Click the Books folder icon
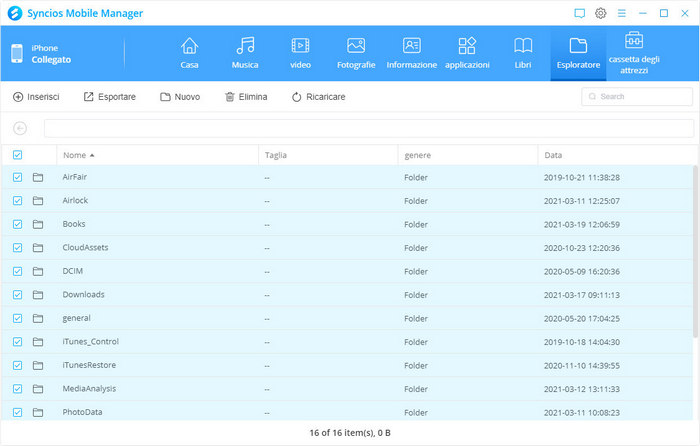Image resolution: width=700 pixels, height=446 pixels. pyautogui.click(x=38, y=224)
